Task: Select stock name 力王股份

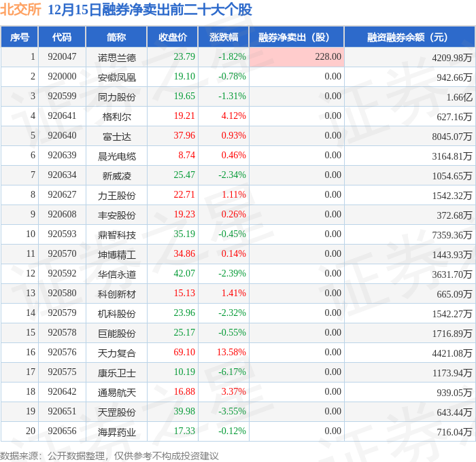Action: 116,196
